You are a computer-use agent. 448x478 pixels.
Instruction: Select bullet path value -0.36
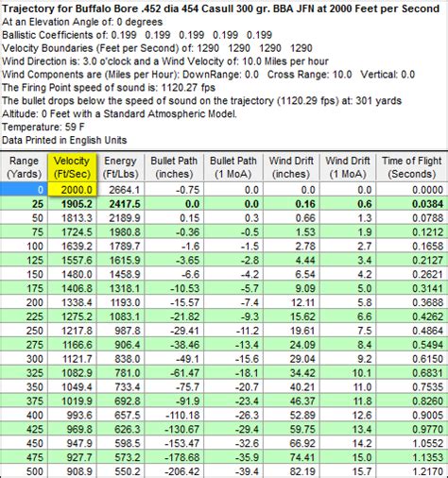tap(174, 232)
